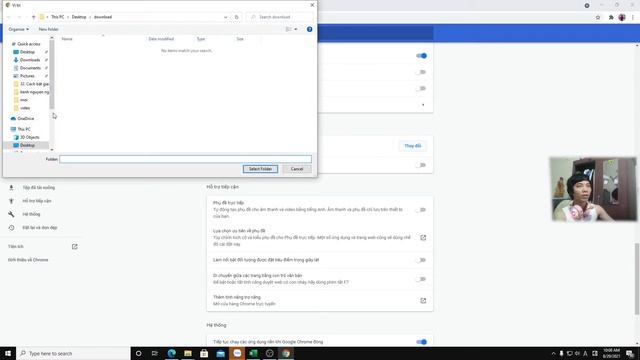This screenshot has height=360, width=640.
Task: Select Quick access in the tree
Action: (x=29, y=44)
